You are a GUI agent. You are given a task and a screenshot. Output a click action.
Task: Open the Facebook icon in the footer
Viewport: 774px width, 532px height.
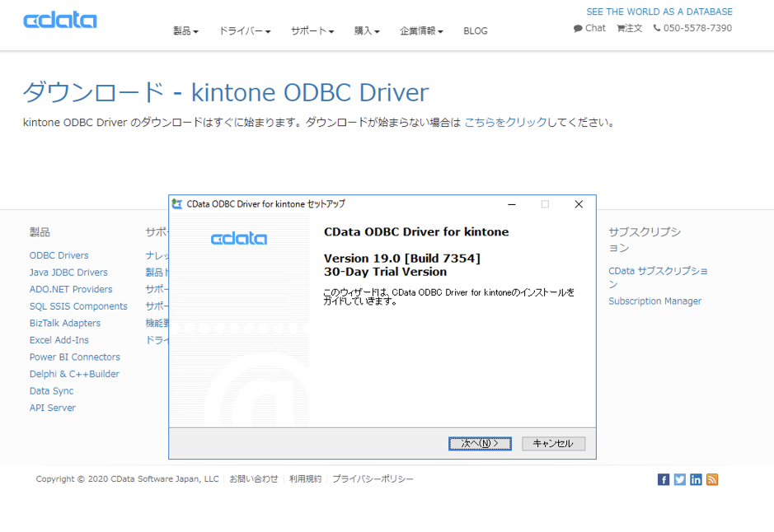point(664,479)
